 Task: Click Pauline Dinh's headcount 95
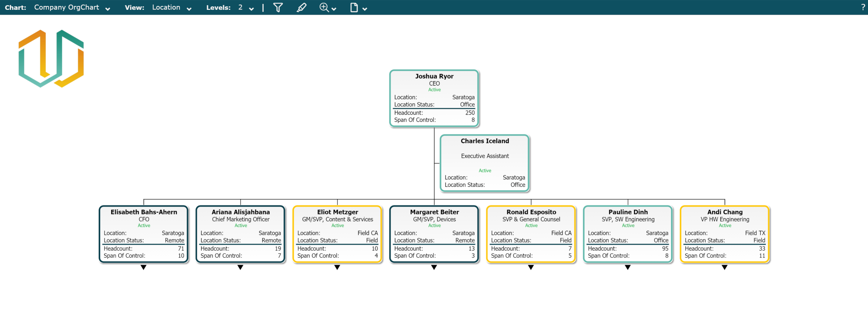tap(665, 249)
